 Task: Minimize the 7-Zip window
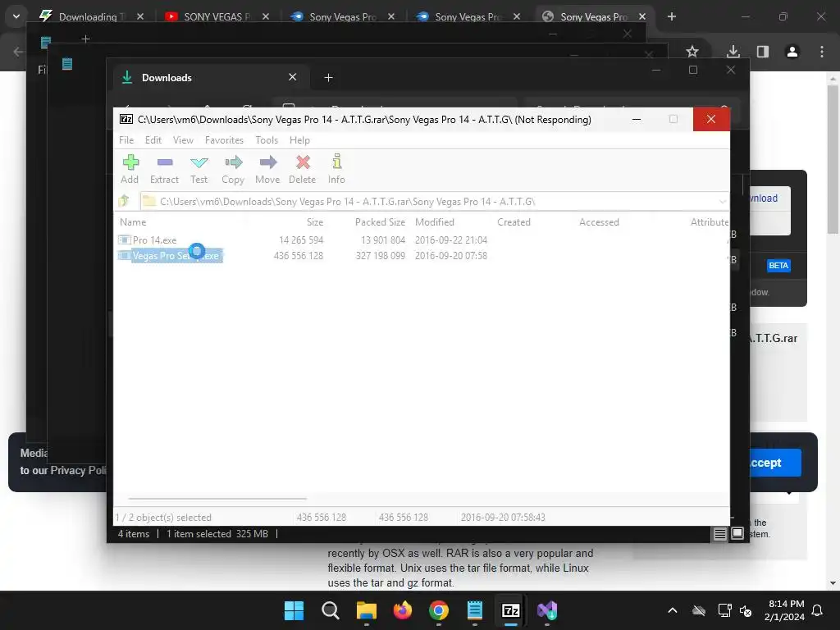[637, 120]
